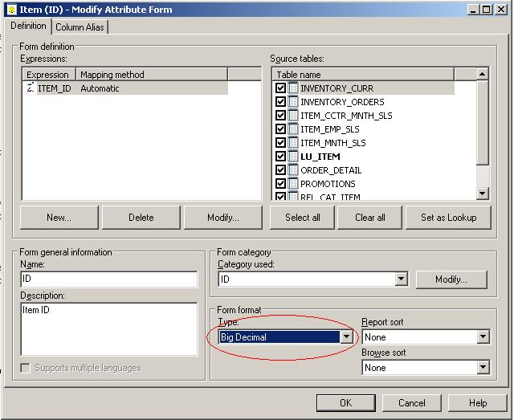514x420 pixels.
Task: Click the New... expression button
Action: point(59,218)
